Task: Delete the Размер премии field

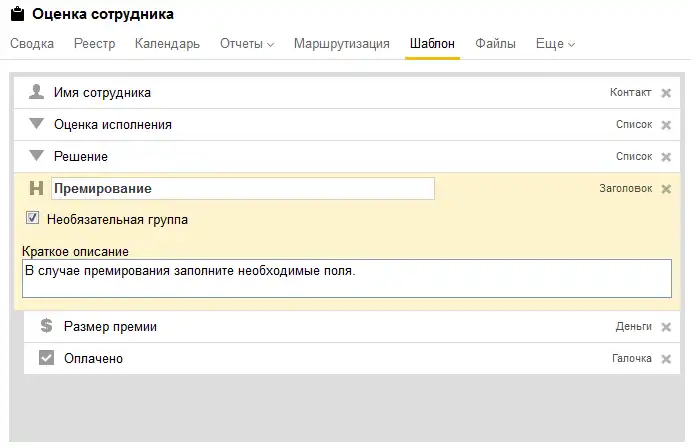Action: 666,327
